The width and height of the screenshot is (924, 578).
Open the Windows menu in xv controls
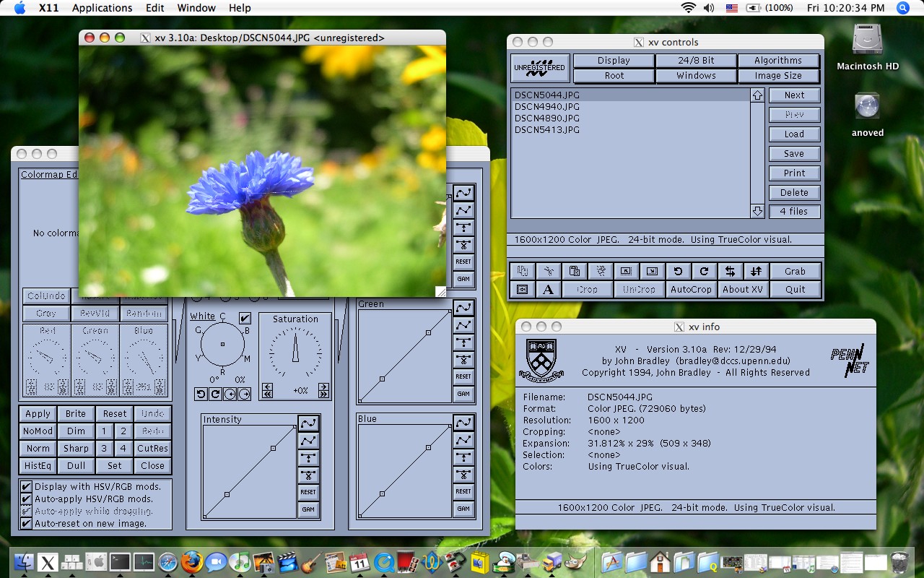tap(696, 76)
